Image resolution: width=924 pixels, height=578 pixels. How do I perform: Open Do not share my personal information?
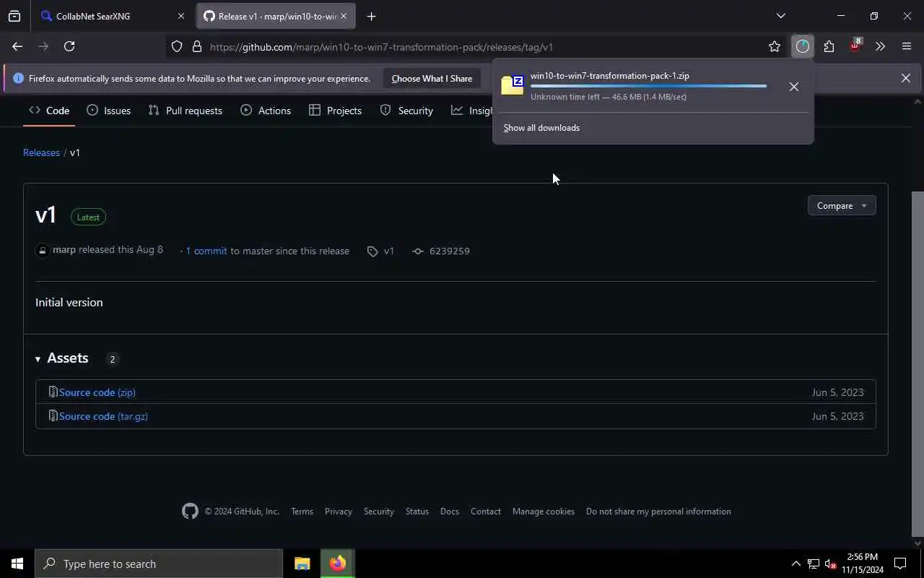click(x=658, y=512)
